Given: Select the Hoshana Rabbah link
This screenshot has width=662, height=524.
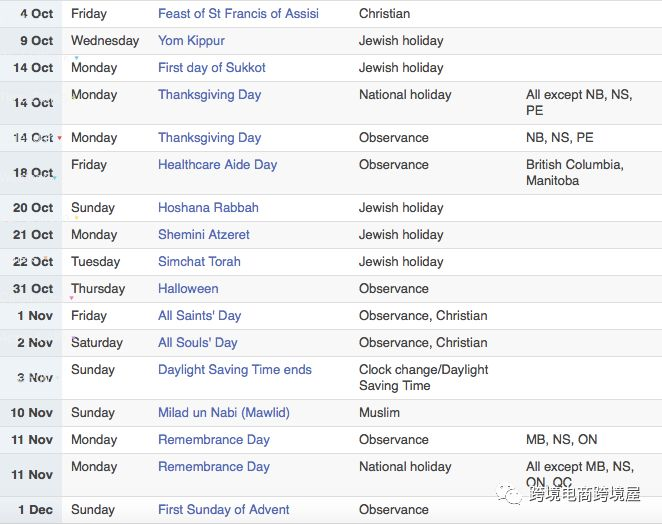Looking at the screenshot, I should point(208,208).
